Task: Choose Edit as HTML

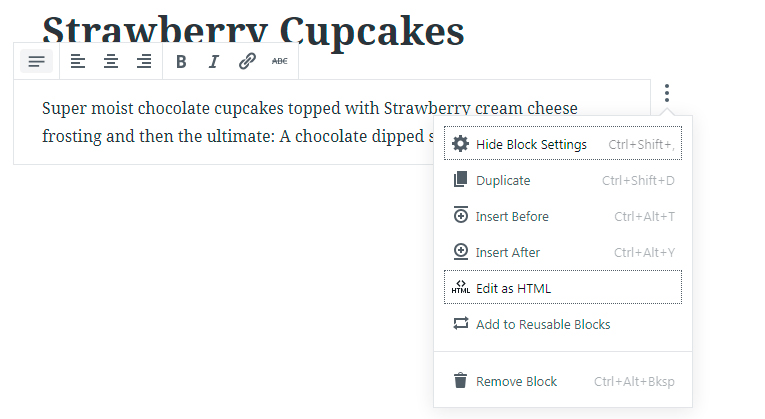Action: coord(563,288)
